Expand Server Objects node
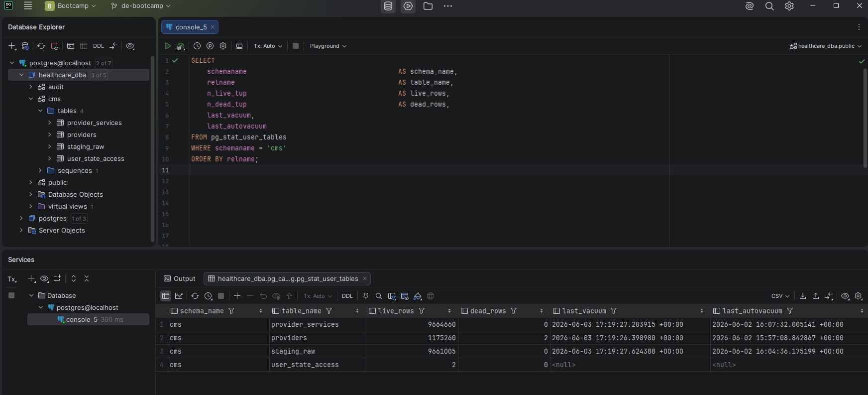This screenshot has width=868, height=395. (21, 230)
